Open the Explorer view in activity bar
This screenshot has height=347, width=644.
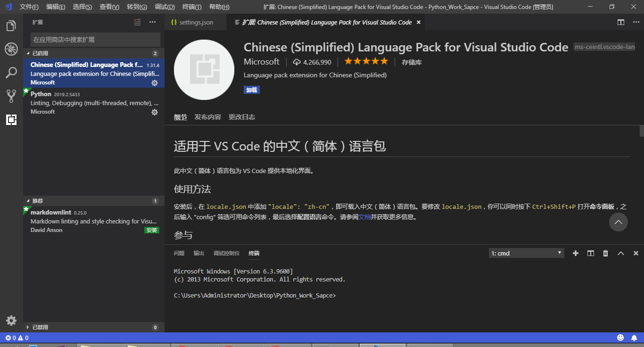[11, 25]
